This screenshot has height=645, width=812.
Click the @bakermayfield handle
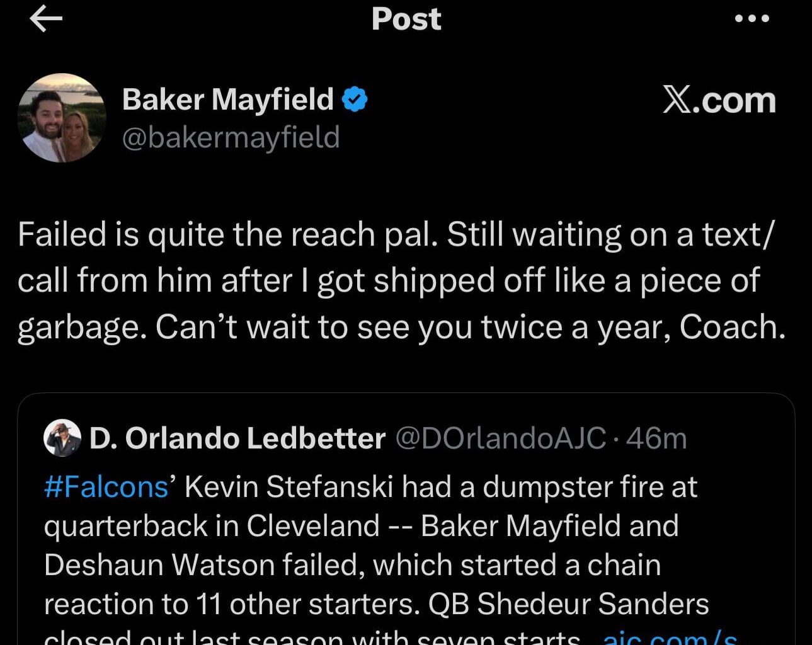pos(231,137)
